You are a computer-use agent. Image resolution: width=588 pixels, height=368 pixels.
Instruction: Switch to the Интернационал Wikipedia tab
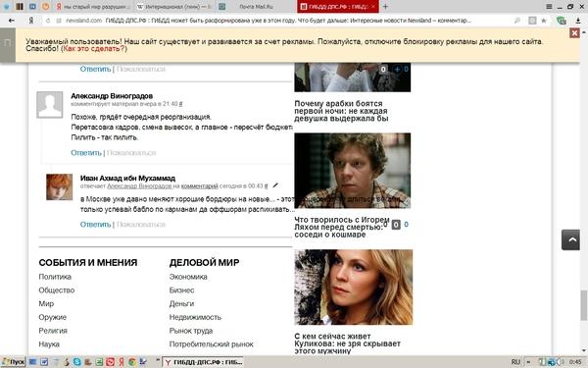(x=173, y=7)
